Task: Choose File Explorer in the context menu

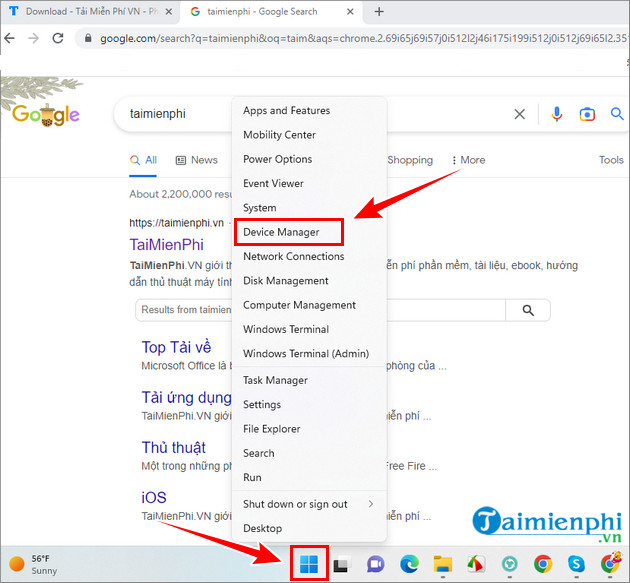Action: 309,429
